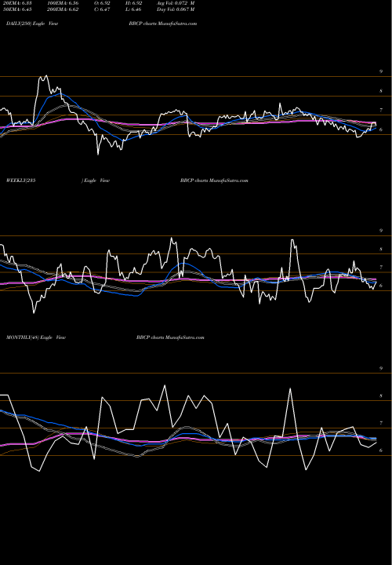Click the 9 price label on daily chart axis
This screenshot has width=392, height=565.
(x=381, y=71)
